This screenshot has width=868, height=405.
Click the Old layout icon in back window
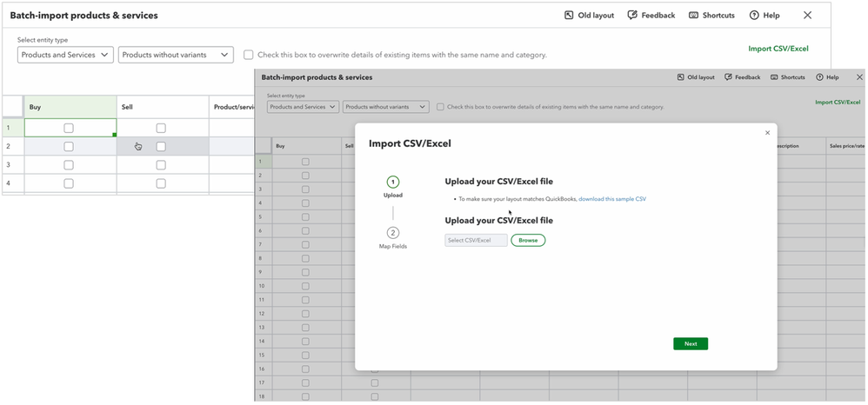(x=569, y=16)
